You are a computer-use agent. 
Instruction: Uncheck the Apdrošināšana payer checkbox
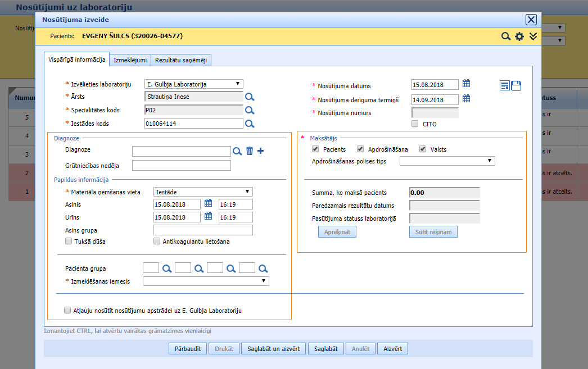[360, 149]
